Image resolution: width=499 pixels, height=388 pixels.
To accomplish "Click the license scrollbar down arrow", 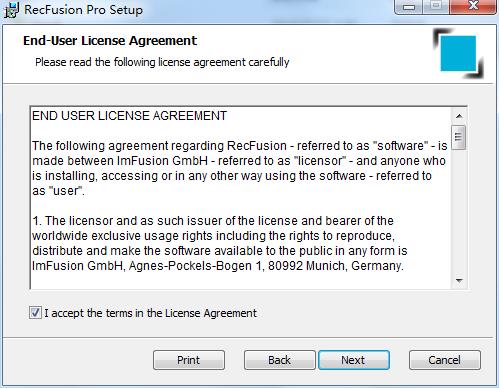I will 459,281.
